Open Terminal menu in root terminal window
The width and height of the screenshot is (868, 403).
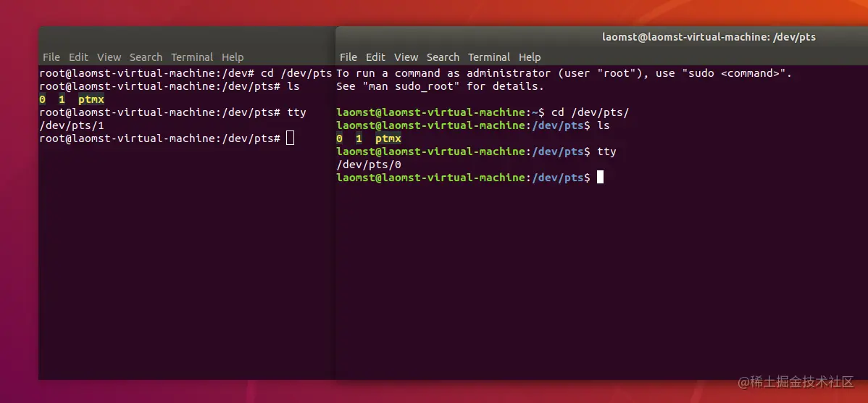pos(192,57)
